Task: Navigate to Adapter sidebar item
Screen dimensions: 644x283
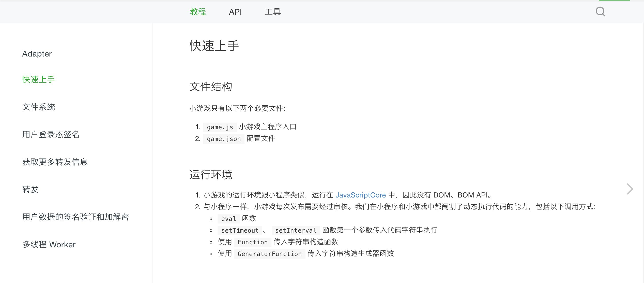Action: coord(37,53)
